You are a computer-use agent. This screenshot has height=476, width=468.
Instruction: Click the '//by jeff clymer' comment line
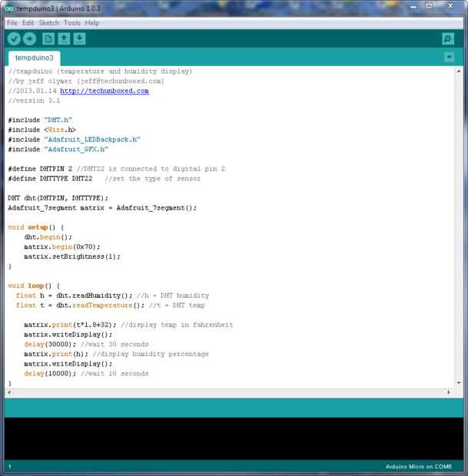86,81
